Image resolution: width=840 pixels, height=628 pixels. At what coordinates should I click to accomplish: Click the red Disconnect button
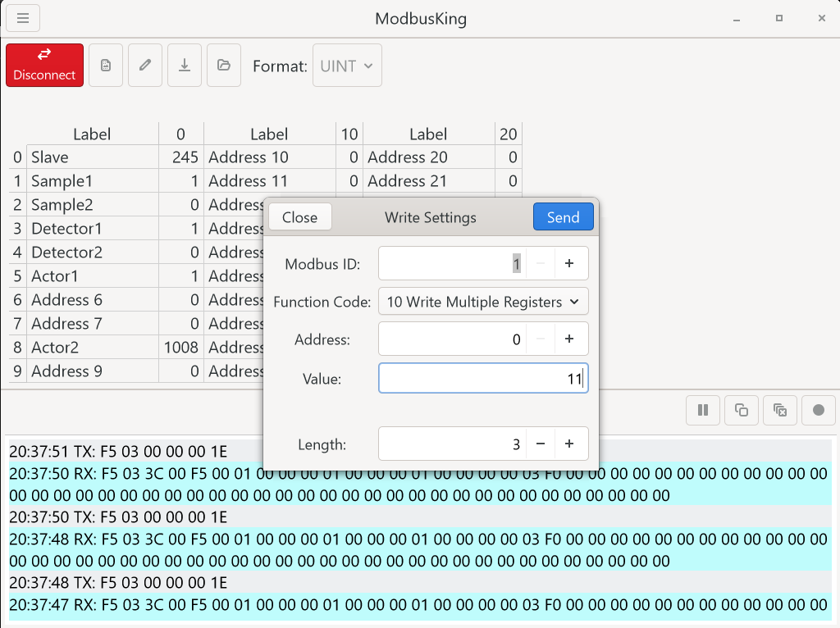click(44, 65)
